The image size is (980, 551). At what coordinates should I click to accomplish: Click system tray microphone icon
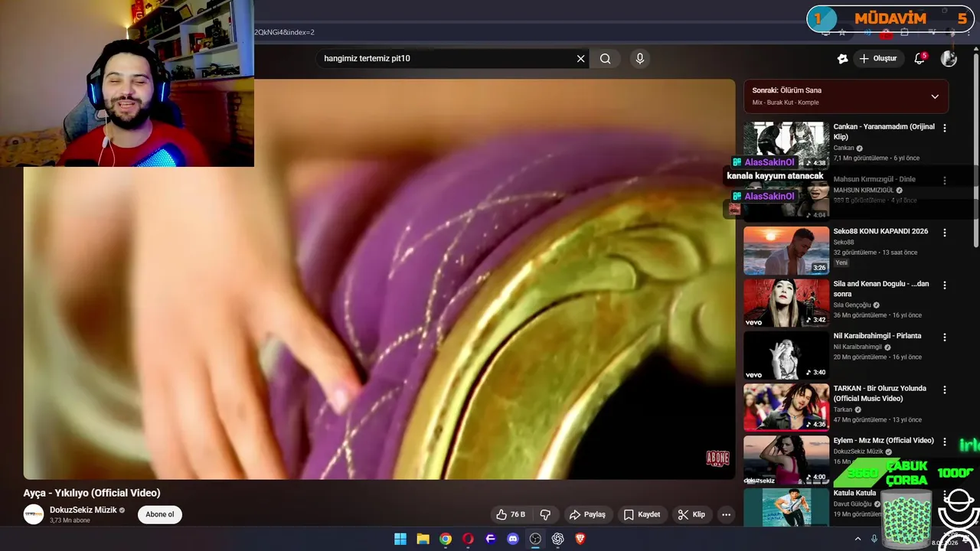(874, 539)
